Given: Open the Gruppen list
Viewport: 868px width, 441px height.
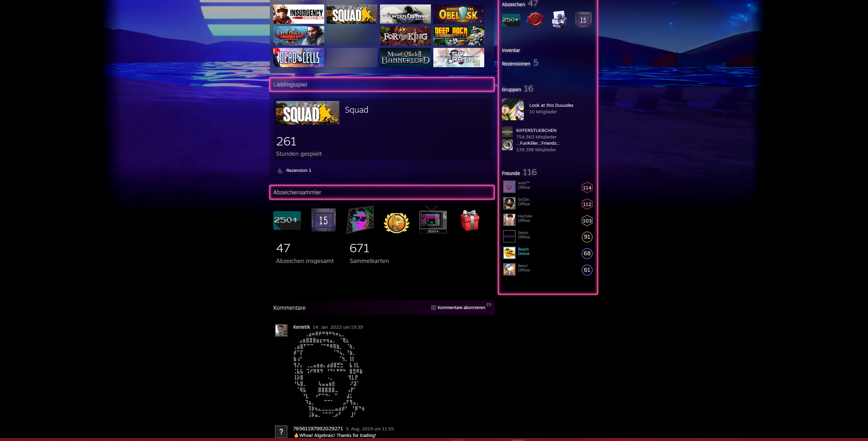Looking at the screenshot, I should [x=511, y=90].
